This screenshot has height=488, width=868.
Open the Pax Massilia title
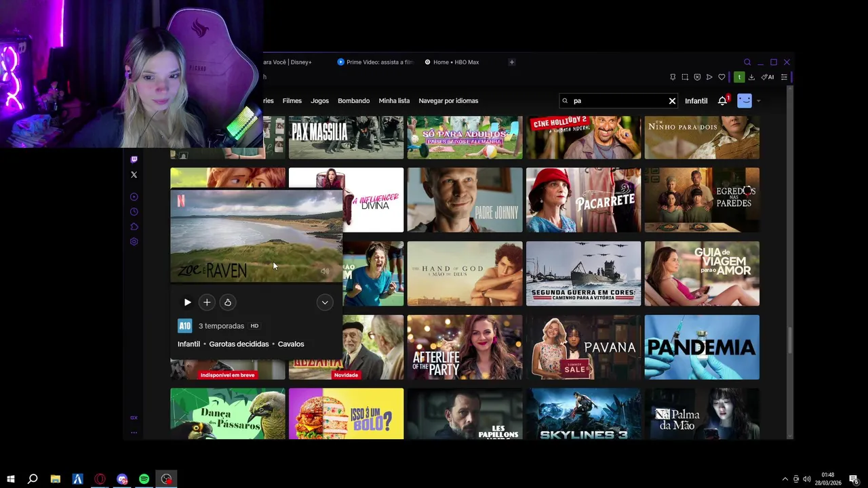point(346,138)
